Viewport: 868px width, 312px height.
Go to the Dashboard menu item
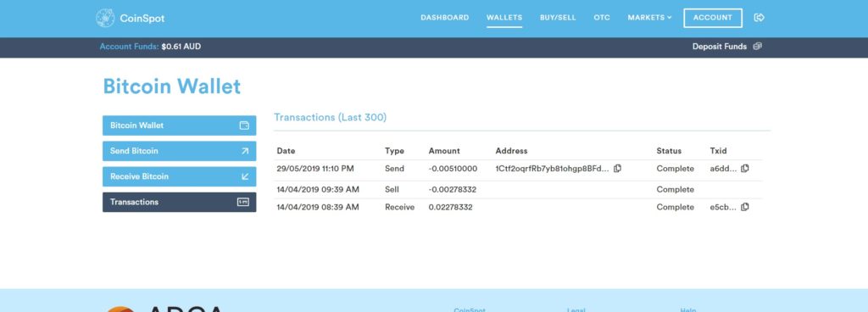coord(444,18)
